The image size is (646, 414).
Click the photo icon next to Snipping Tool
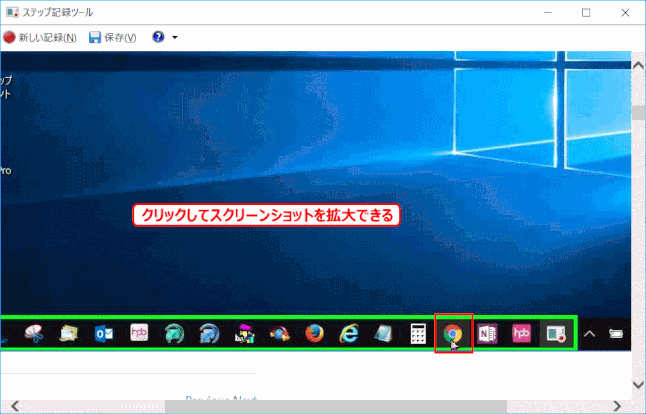coord(69,334)
